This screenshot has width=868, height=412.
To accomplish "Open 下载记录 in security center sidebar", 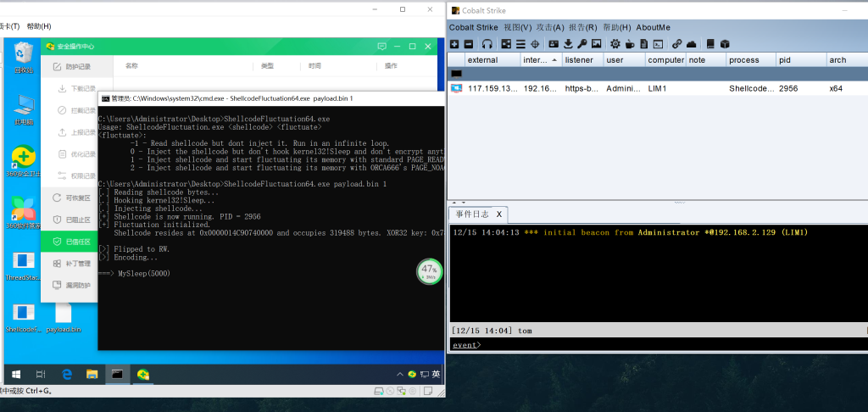I will click(x=77, y=88).
